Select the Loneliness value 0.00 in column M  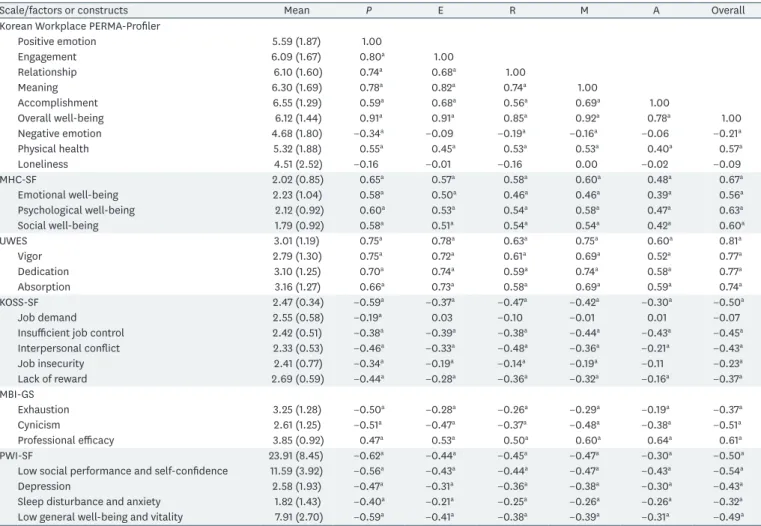coord(584,164)
